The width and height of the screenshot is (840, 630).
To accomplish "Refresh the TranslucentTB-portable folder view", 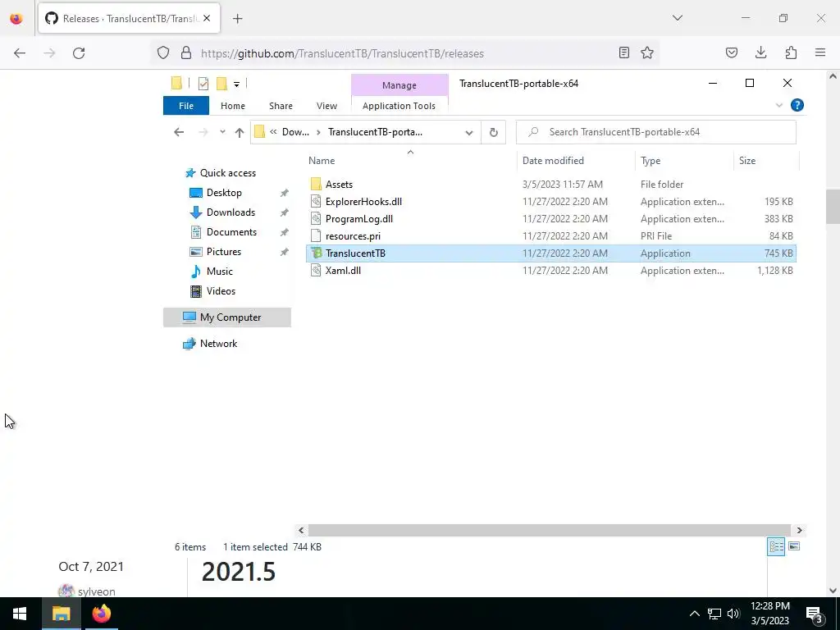I will tap(493, 132).
